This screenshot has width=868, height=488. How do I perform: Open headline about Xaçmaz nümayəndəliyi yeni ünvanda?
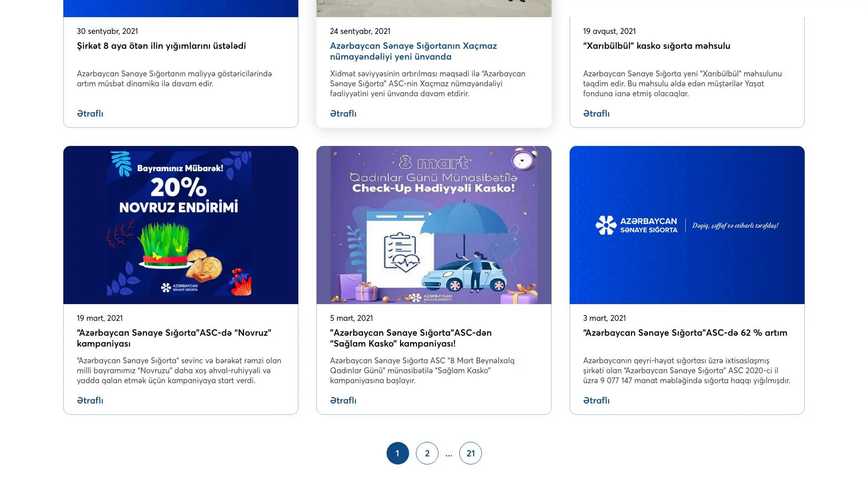[414, 51]
